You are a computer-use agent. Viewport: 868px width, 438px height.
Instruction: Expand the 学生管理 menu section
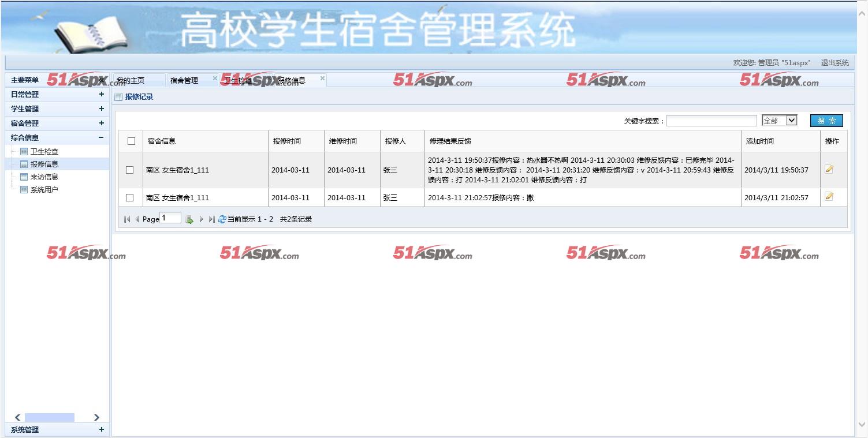click(102, 108)
